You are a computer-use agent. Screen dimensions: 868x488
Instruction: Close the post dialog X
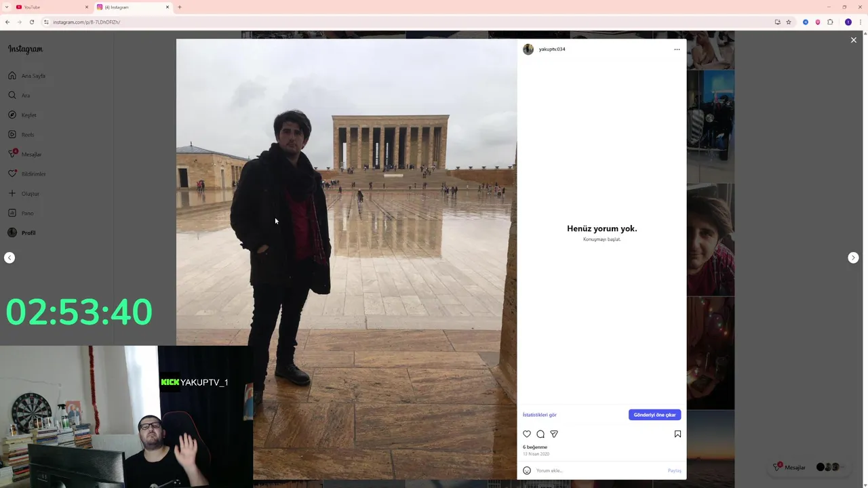tap(854, 40)
